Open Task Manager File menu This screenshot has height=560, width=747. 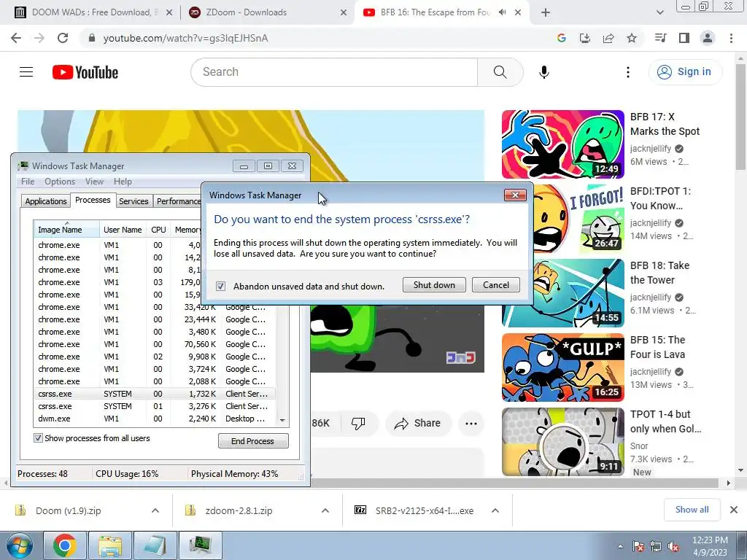coord(28,182)
